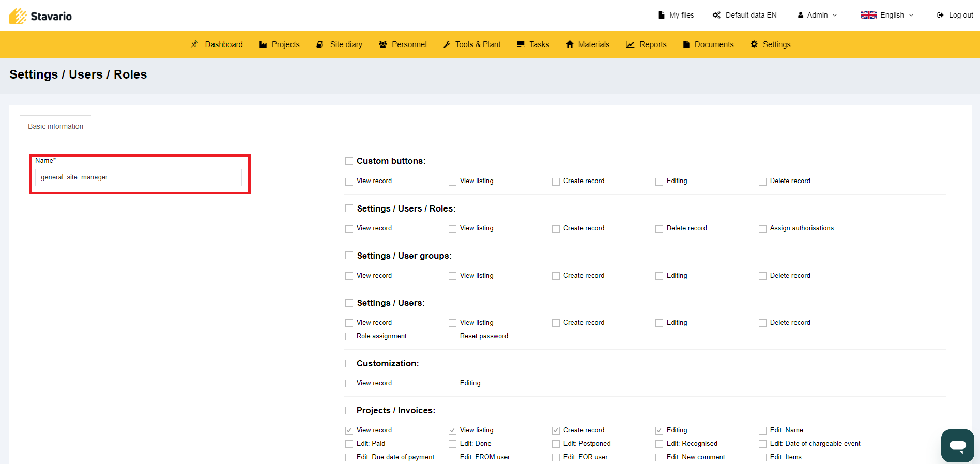Open the Reports menu

click(653, 44)
